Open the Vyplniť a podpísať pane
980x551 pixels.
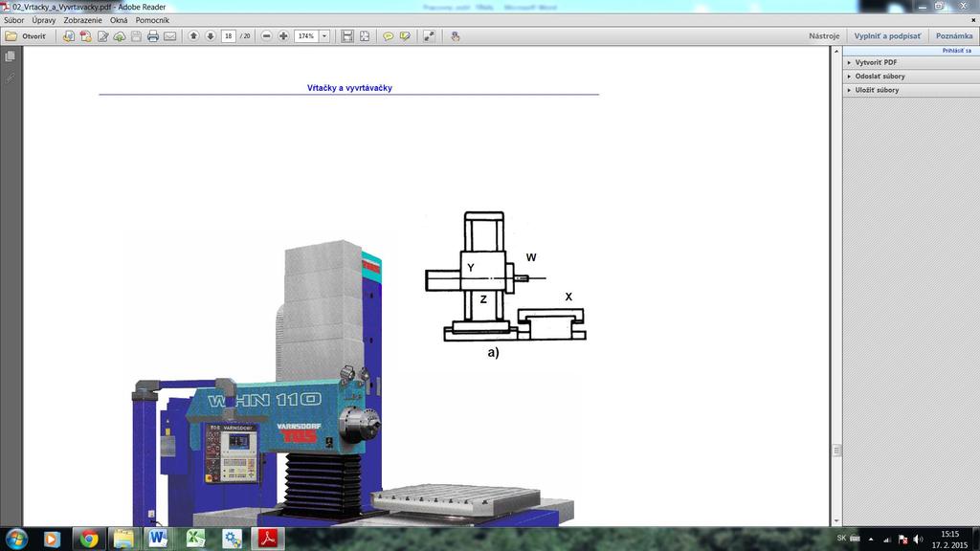pos(887,36)
